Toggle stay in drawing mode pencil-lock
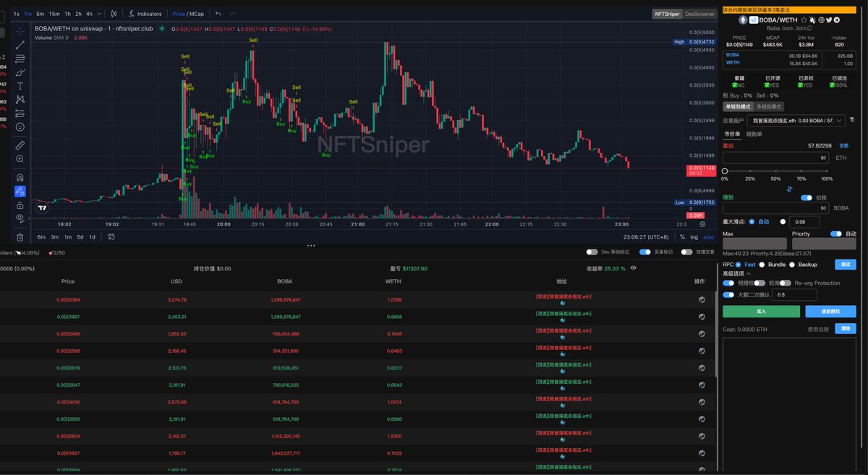This screenshot has height=475, width=868. tap(20, 191)
